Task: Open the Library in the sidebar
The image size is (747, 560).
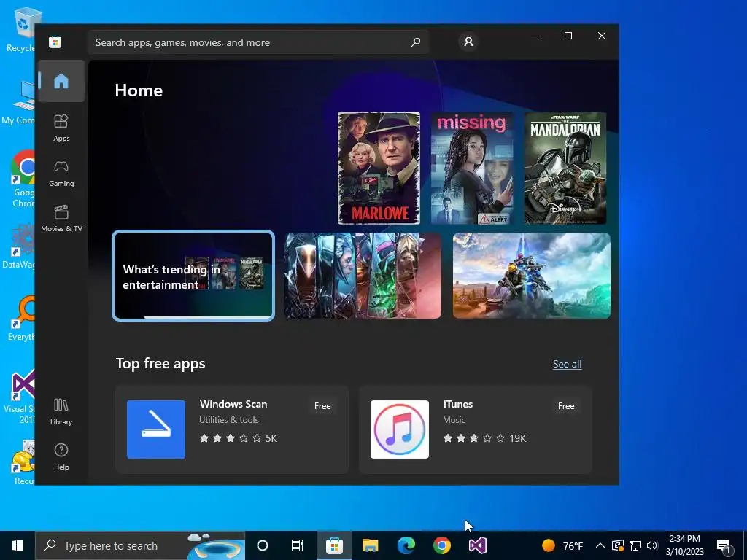Action: click(x=61, y=411)
